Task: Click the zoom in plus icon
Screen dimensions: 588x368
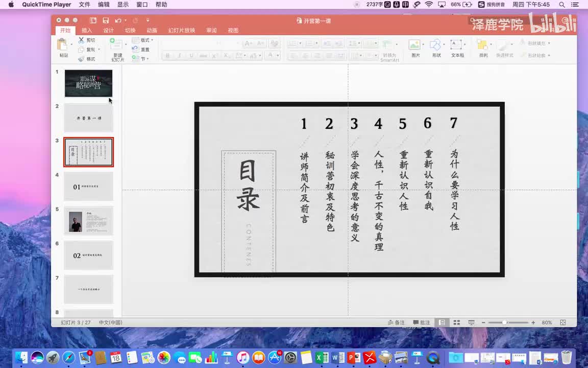Action: pyautogui.click(x=533, y=323)
